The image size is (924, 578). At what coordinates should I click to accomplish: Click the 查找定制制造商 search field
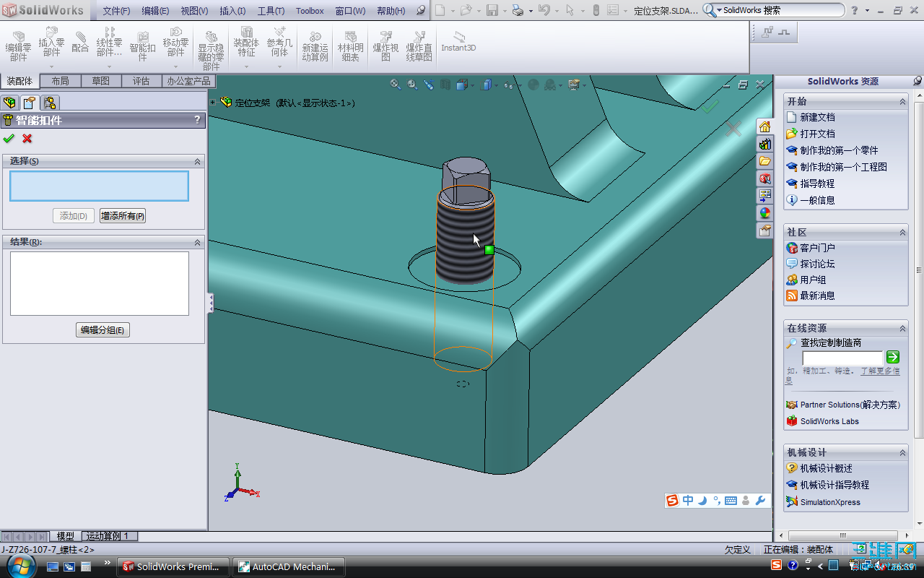pyautogui.click(x=842, y=358)
